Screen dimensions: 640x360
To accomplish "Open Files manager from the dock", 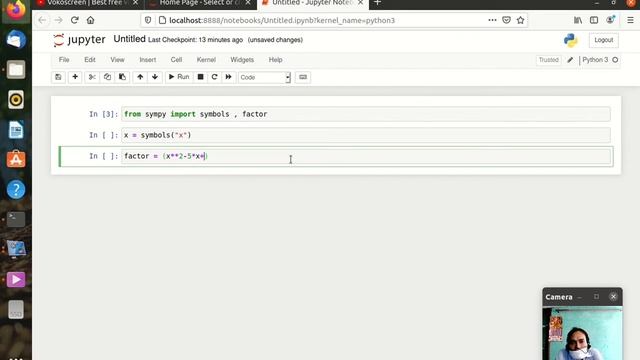I will 16,70.
